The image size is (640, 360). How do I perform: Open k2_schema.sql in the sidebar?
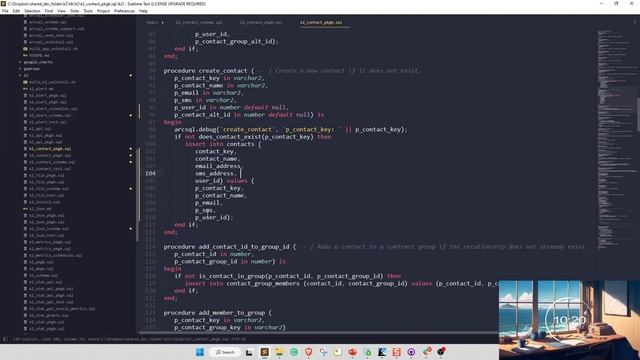(x=43, y=275)
